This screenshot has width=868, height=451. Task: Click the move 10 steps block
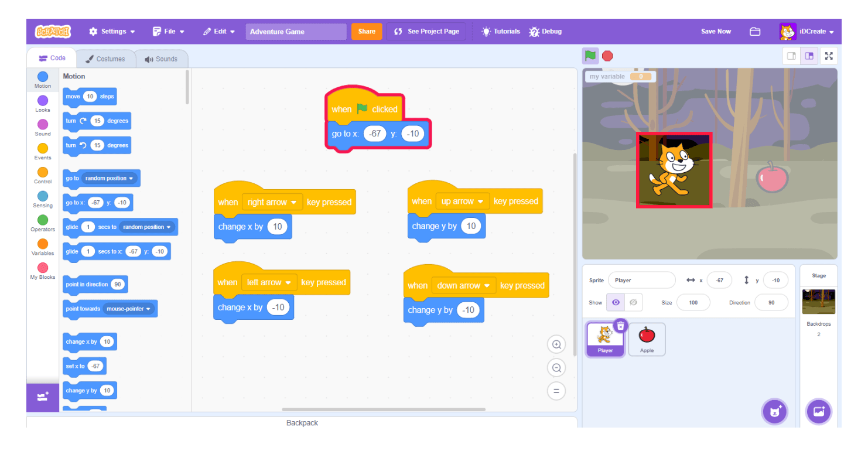pos(90,97)
